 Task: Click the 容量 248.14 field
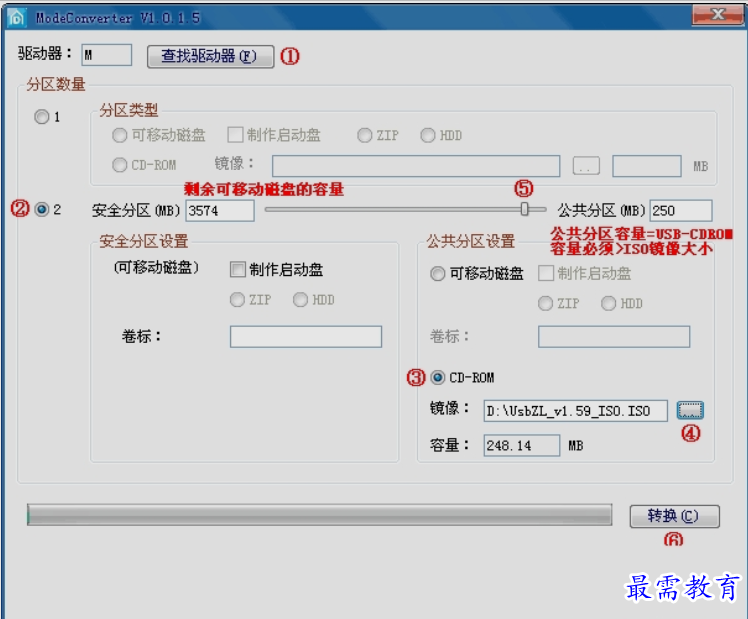tap(522, 445)
